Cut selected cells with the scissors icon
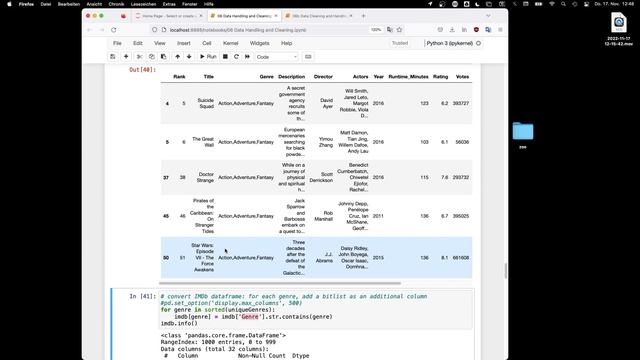The image size is (640, 360). 140,57
